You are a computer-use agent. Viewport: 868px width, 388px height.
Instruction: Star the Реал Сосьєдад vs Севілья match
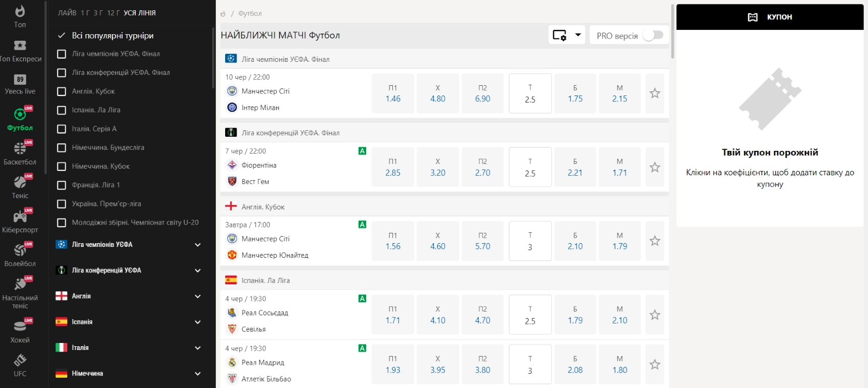655,315
